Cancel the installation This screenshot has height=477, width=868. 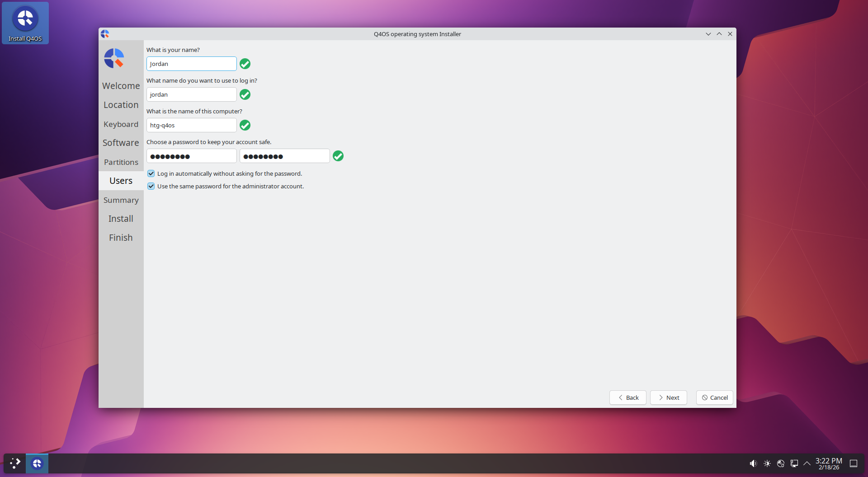715,397
